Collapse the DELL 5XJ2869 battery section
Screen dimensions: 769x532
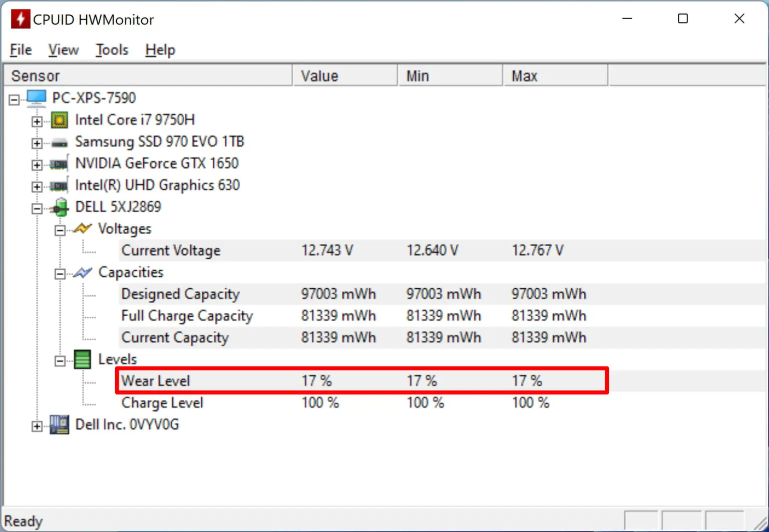click(37, 208)
